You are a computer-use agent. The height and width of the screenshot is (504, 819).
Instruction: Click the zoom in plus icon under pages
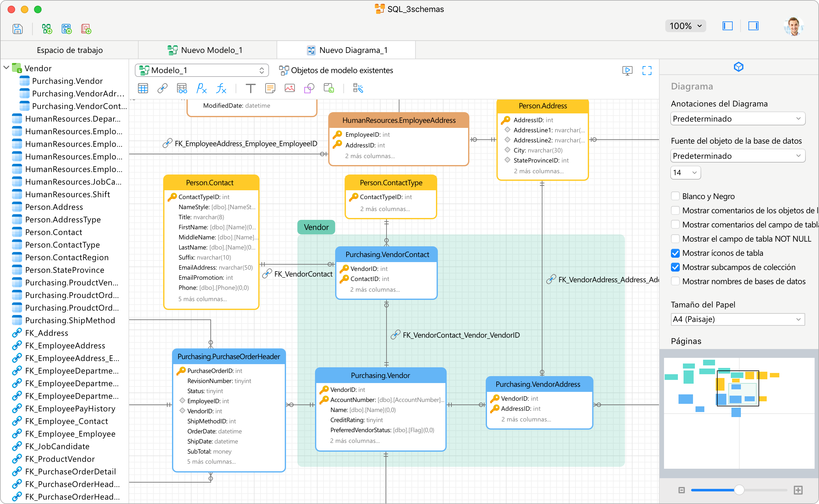[798, 490]
